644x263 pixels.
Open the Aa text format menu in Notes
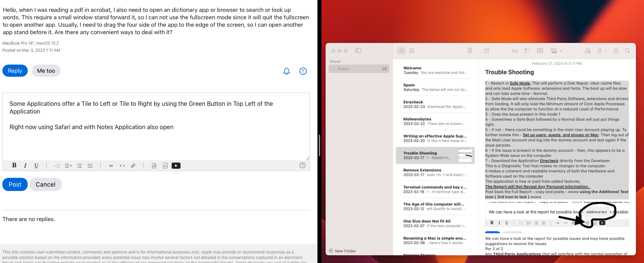515,51
